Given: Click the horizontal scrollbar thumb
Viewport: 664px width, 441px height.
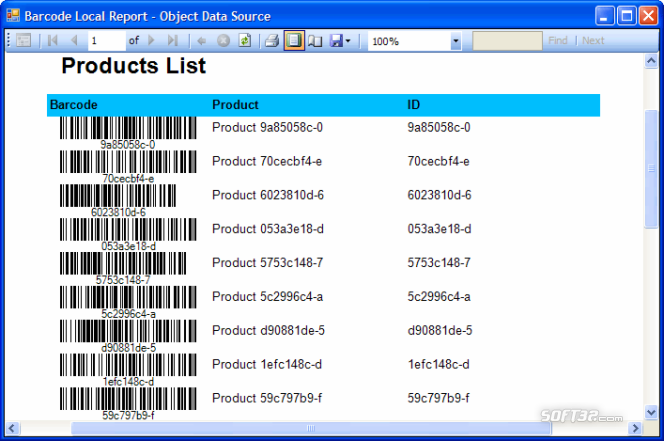Looking at the screenshot, I should click(311, 428).
